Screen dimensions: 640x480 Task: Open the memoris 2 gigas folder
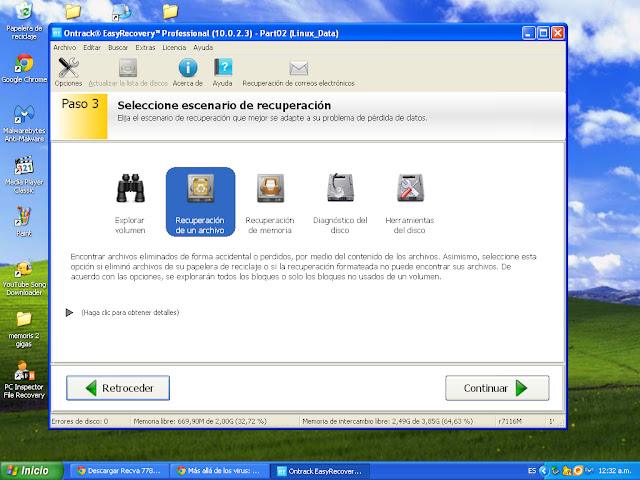(24, 330)
